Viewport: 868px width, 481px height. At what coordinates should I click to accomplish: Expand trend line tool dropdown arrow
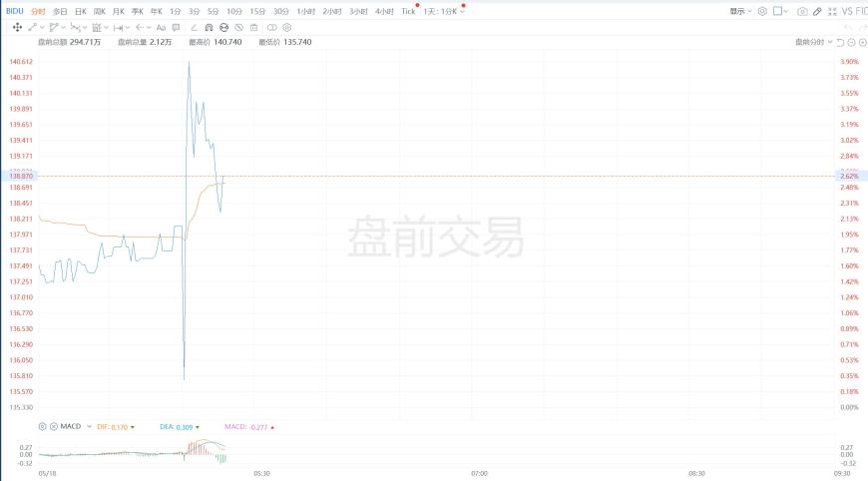(42, 27)
